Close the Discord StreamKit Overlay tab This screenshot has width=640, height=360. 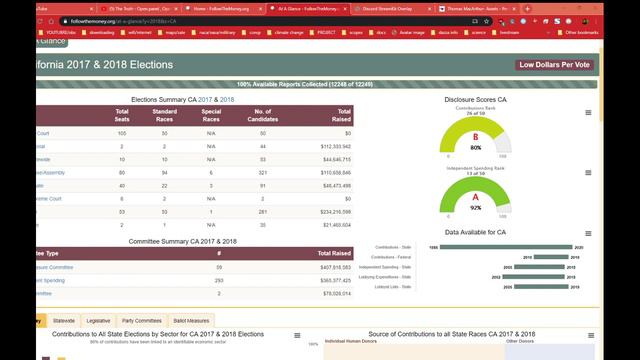tap(429, 9)
